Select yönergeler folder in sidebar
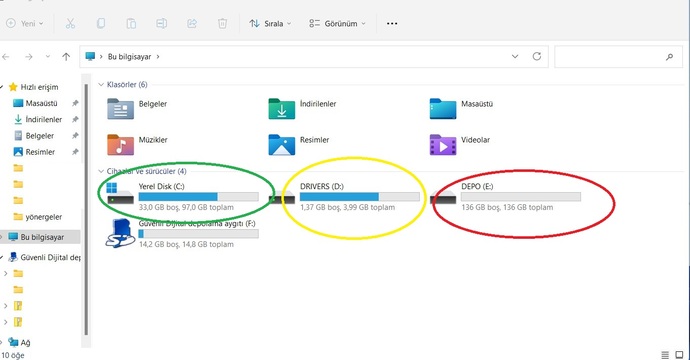Screen dimensions: 690x360 (x=44, y=217)
